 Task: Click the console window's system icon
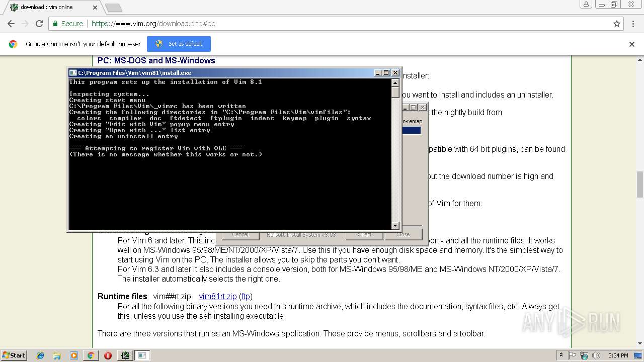[73, 73]
